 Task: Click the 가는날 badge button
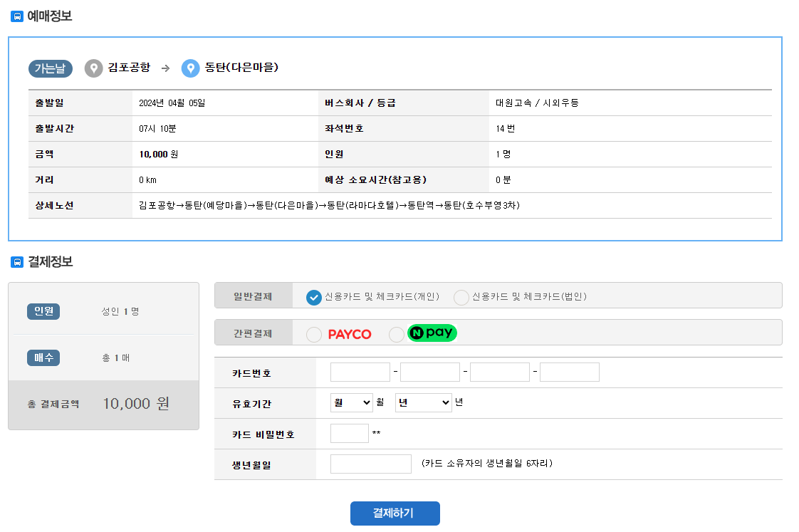point(50,68)
